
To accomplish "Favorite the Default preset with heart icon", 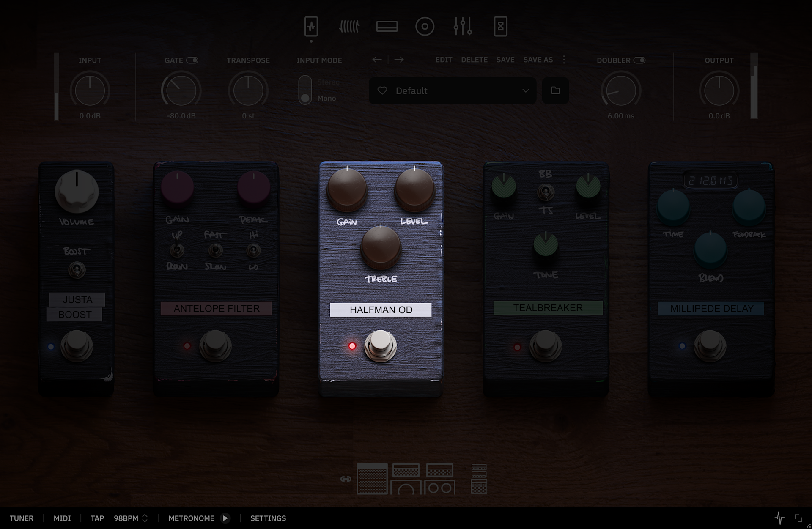I will 382,90.
